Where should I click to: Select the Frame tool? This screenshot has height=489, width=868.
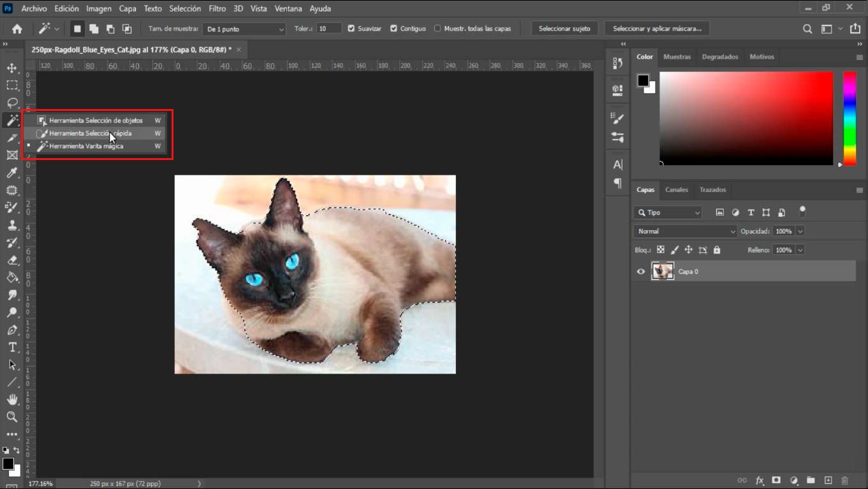tap(12, 155)
